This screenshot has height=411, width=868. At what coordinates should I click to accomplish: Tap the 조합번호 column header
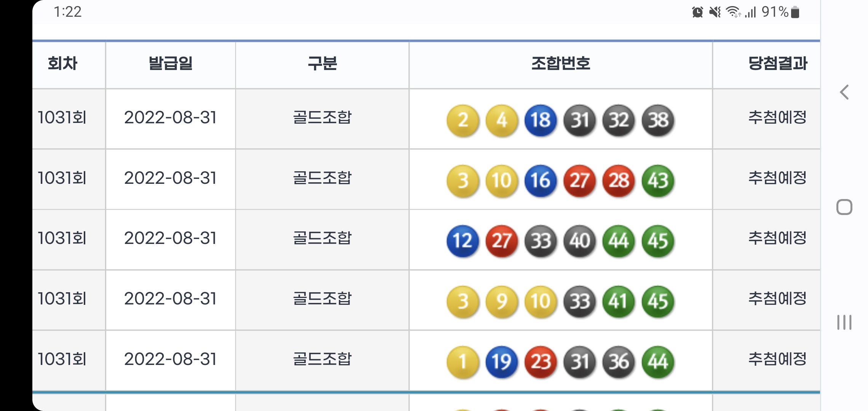pos(560,64)
